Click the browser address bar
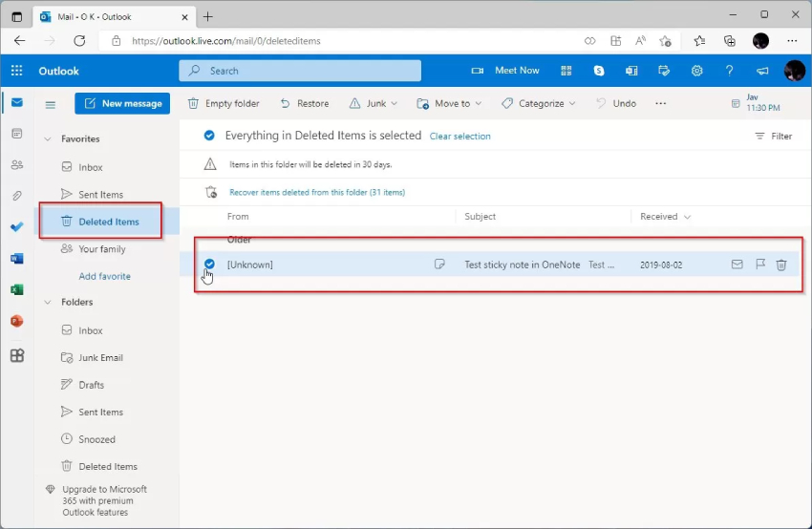This screenshot has width=812, height=529. 342,41
